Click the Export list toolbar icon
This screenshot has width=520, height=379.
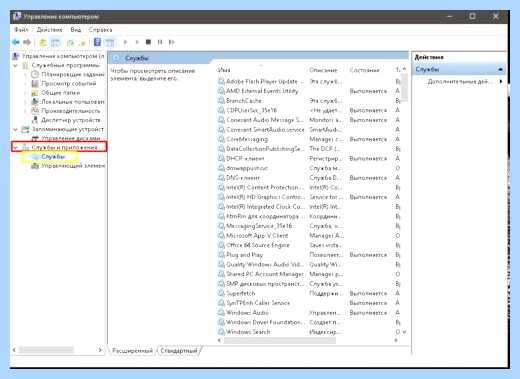pos(82,43)
